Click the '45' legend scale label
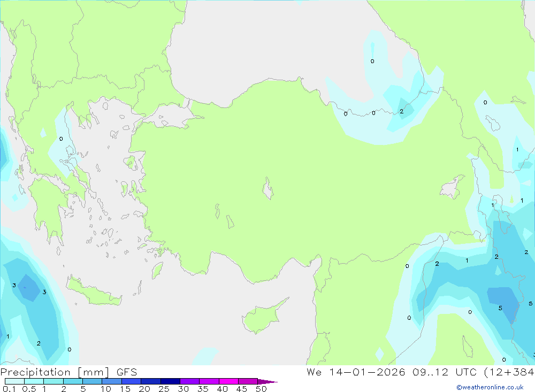This screenshot has width=535, height=392. click(242, 389)
